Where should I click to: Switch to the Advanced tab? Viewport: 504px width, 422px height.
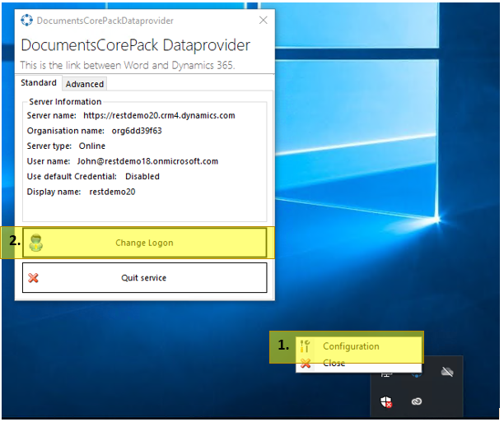[x=85, y=84]
